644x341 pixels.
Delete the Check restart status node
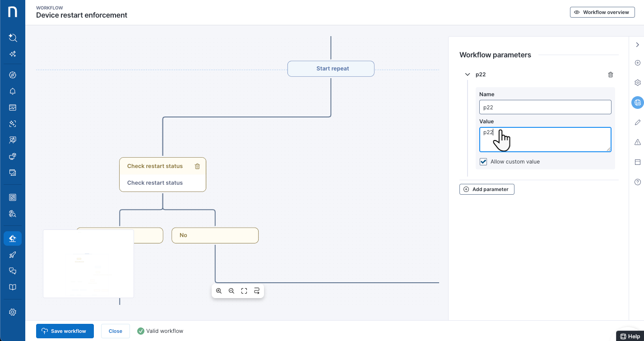[197, 166]
